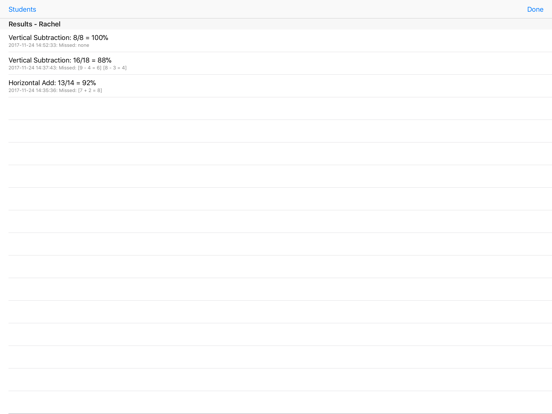This screenshot has width=552, height=414.
Task: Click the 92% score text
Action: pyautogui.click(x=89, y=83)
